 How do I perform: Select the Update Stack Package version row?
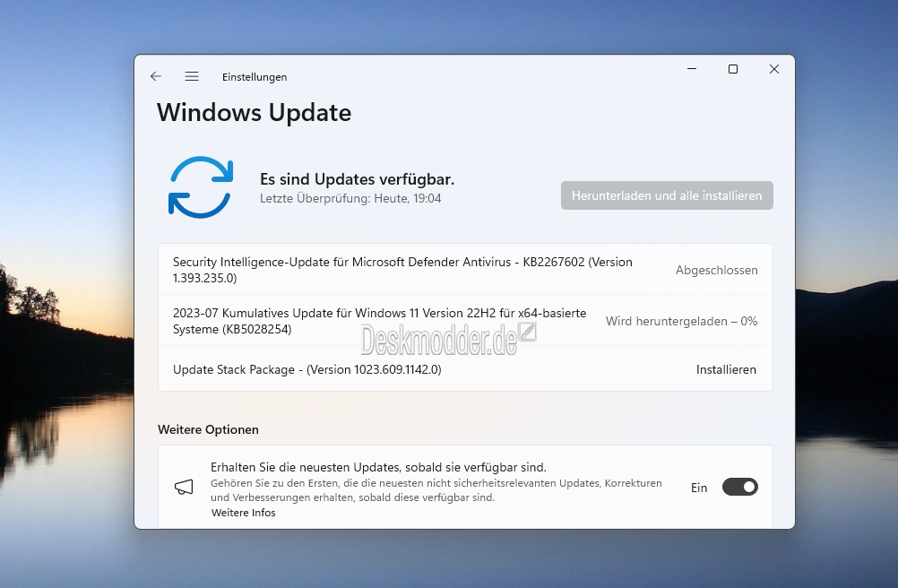pyautogui.click(x=466, y=369)
